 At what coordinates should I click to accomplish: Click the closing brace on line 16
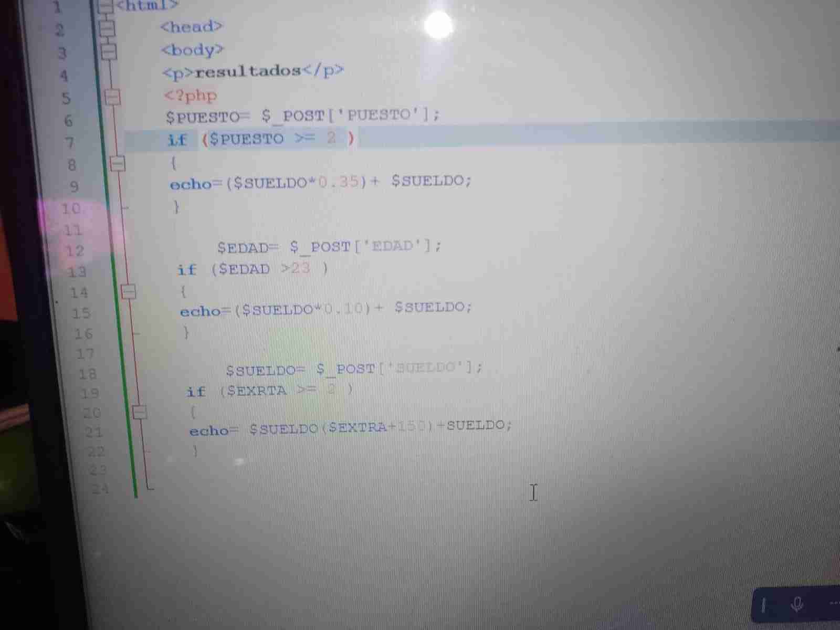click(186, 332)
